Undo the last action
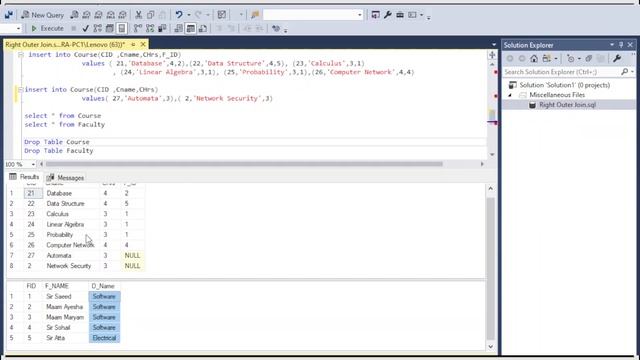The image size is (640, 360). (x=179, y=15)
